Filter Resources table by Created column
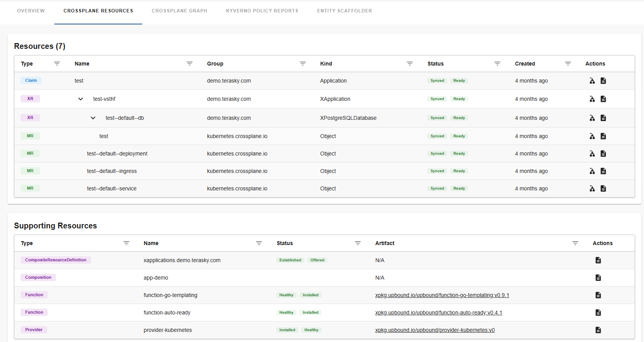Viewport: 644px width, 342px height. point(568,64)
